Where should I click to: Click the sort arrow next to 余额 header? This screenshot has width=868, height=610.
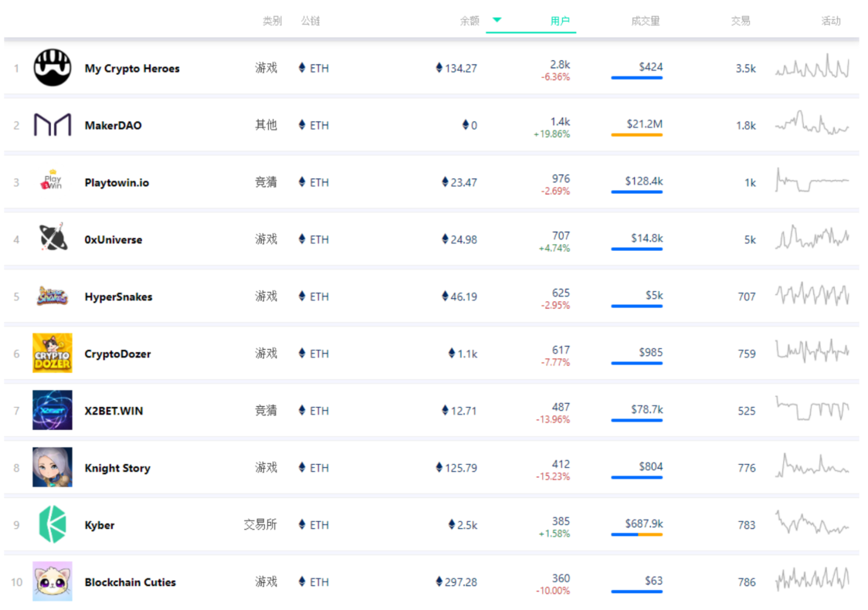tap(497, 20)
